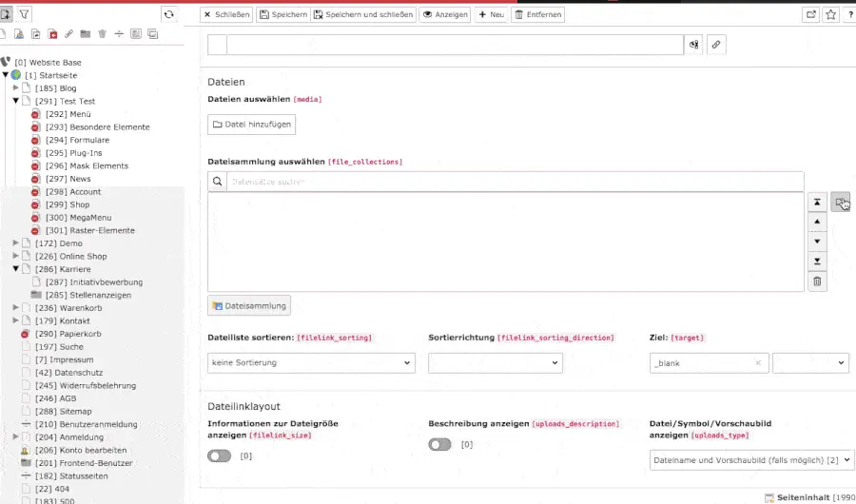Open the Datei/Symbol/Vorschaubild dropdown
The height and width of the screenshot is (504, 856).
pyautogui.click(x=751, y=460)
